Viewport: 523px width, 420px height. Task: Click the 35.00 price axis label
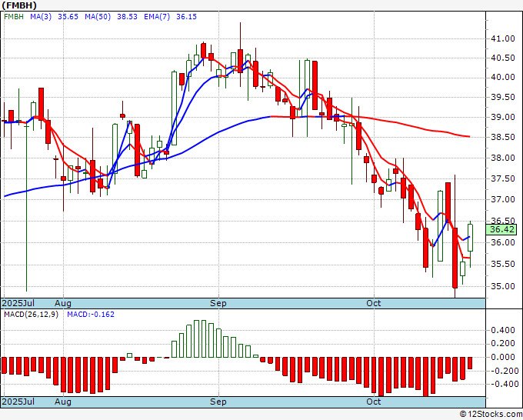pos(503,287)
